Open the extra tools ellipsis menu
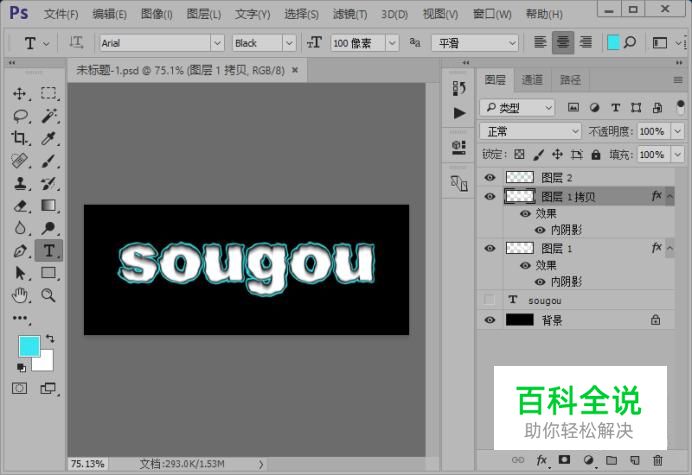Screen dimensions: 692x475 (20, 318)
